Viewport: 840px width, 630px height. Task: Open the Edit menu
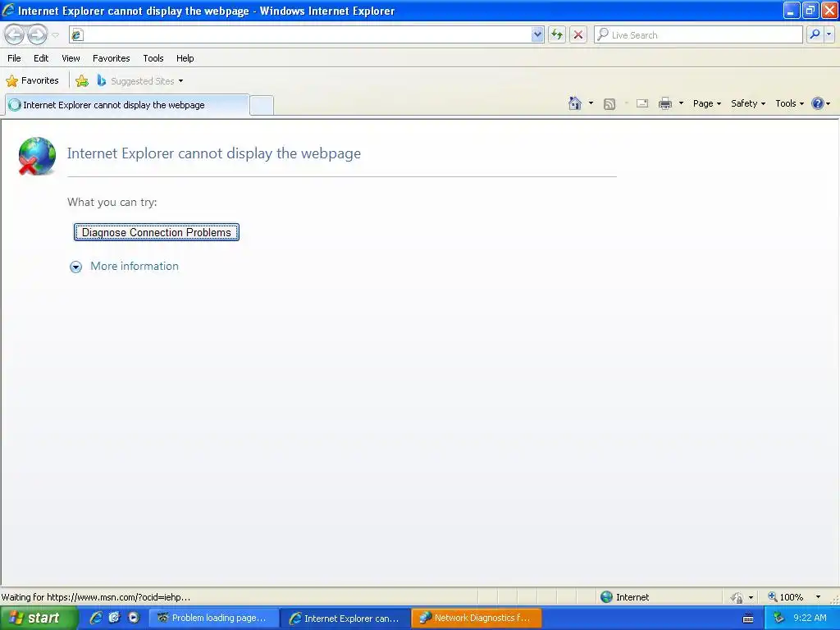tap(41, 58)
